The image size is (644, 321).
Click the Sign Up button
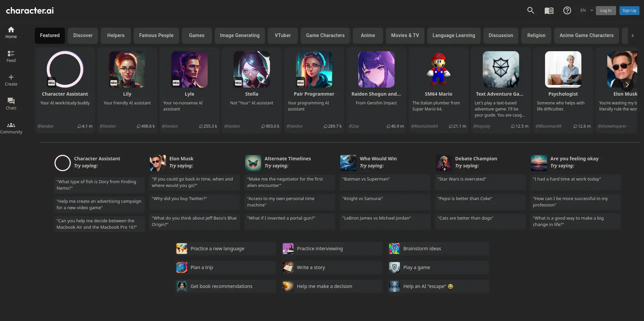tap(629, 10)
